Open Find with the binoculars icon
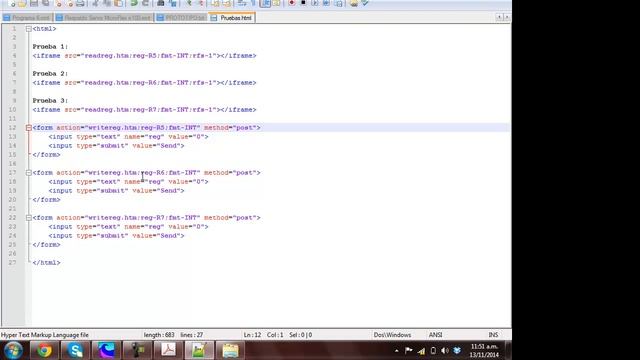This screenshot has height=360, width=640. (x=161, y=3)
